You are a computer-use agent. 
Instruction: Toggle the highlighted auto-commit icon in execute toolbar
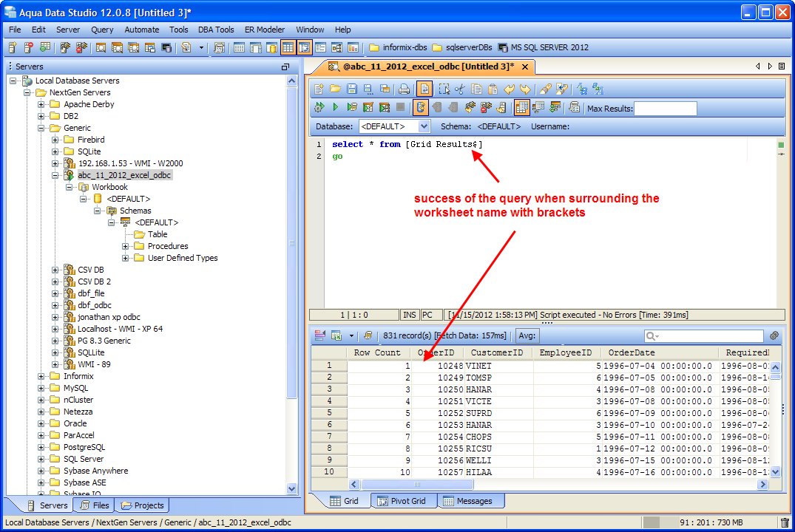(420, 107)
